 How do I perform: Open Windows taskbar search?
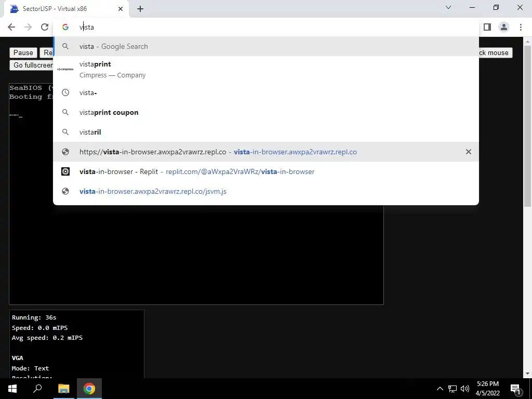pyautogui.click(x=37, y=389)
